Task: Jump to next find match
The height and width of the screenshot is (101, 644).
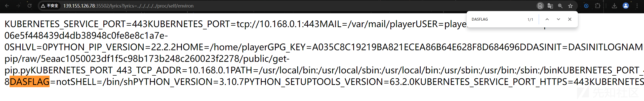Action: tap(558, 19)
